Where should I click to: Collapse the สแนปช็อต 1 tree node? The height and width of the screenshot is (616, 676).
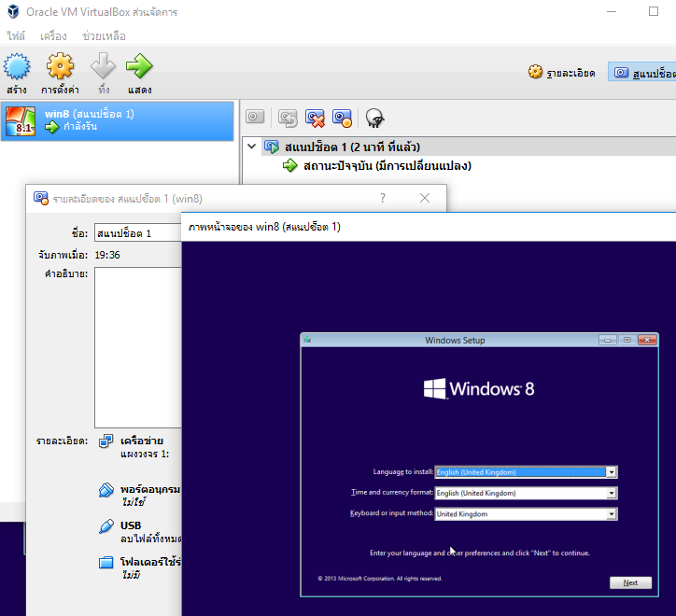(251, 147)
